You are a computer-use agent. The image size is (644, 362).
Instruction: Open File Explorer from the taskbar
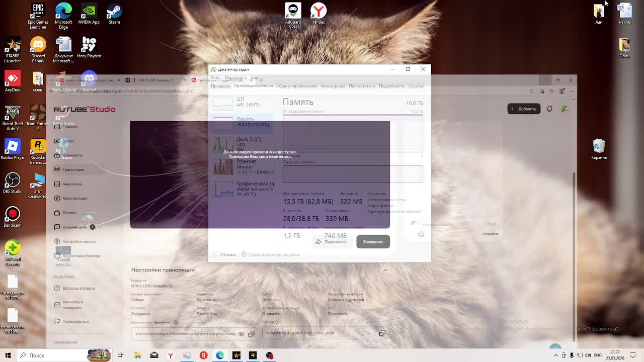click(137, 355)
